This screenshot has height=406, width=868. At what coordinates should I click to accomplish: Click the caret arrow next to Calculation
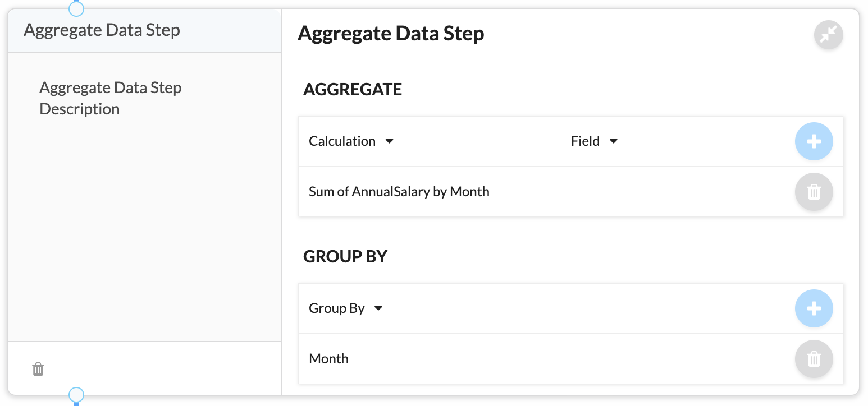pyautogui.click(x=389, y=141)
